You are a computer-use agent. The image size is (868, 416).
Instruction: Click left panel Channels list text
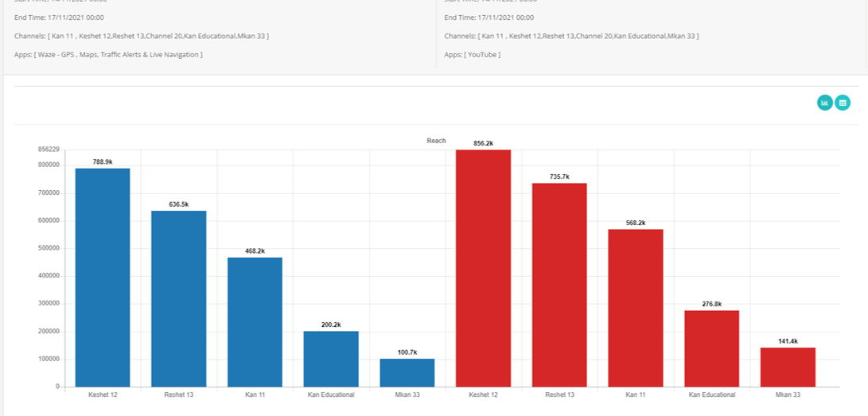(142, 36)
